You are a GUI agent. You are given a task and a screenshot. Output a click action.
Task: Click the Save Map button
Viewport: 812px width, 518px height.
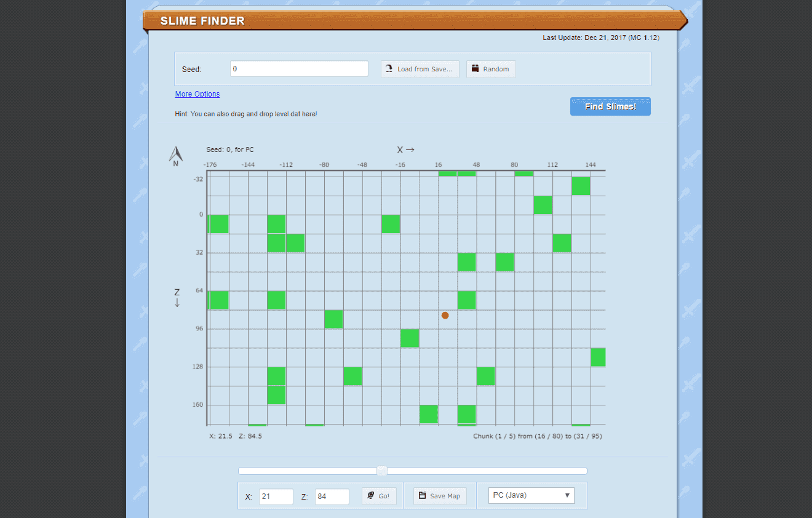click(x=440, y=496)
